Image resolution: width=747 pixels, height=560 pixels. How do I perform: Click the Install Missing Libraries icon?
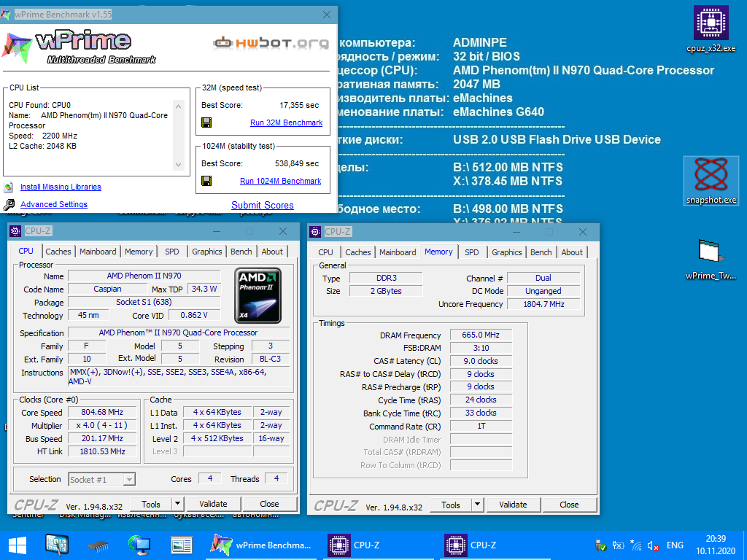pyautogui.click(x=9, y=187)
